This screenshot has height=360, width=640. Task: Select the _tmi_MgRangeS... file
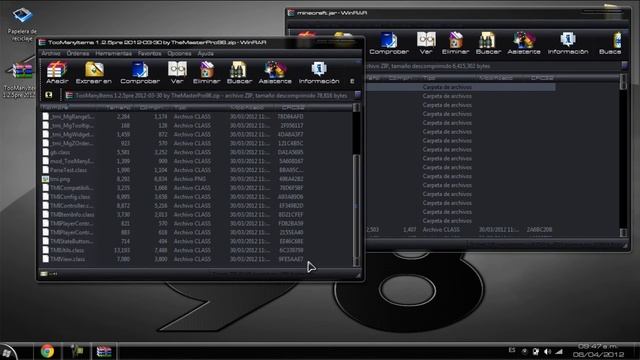coord(72,117)
